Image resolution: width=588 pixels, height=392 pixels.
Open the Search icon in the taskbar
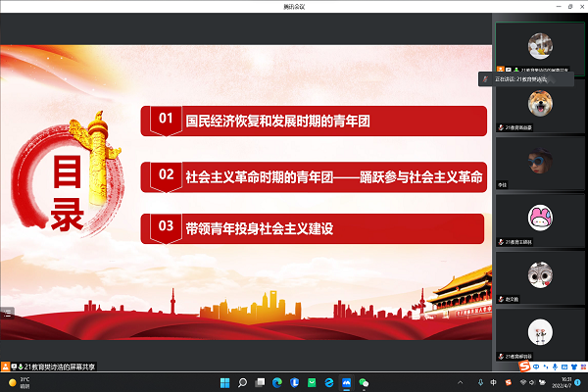click(x=242, y=381)
